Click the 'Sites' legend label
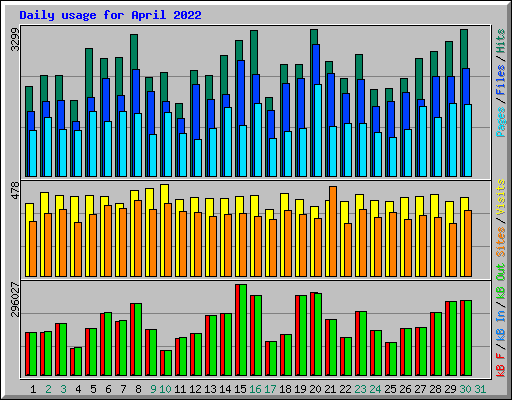This screenshot has height=400, width=512. coord(501,242)
